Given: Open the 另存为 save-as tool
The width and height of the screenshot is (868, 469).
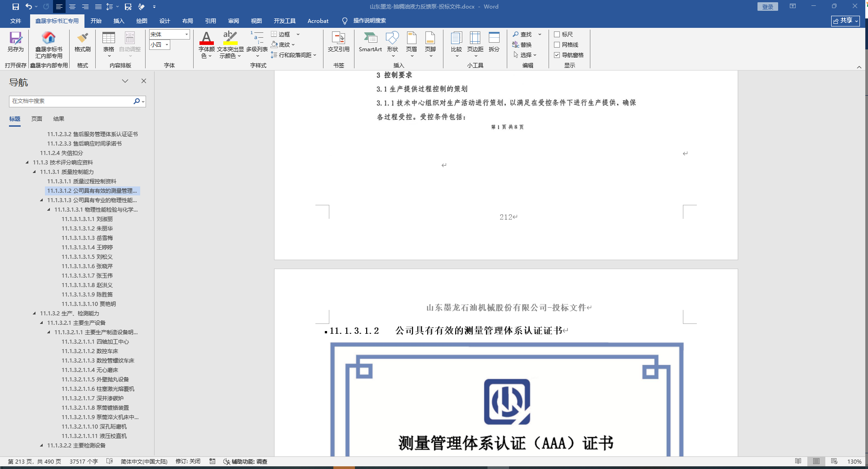Looking at the screenshot, I should [16, 42].
